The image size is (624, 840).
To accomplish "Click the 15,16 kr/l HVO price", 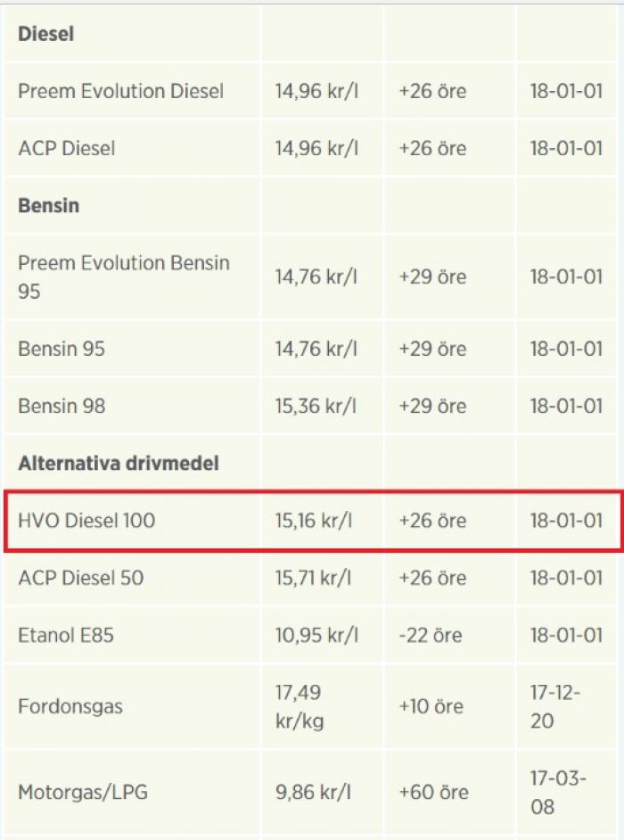I will pos(314,521).
